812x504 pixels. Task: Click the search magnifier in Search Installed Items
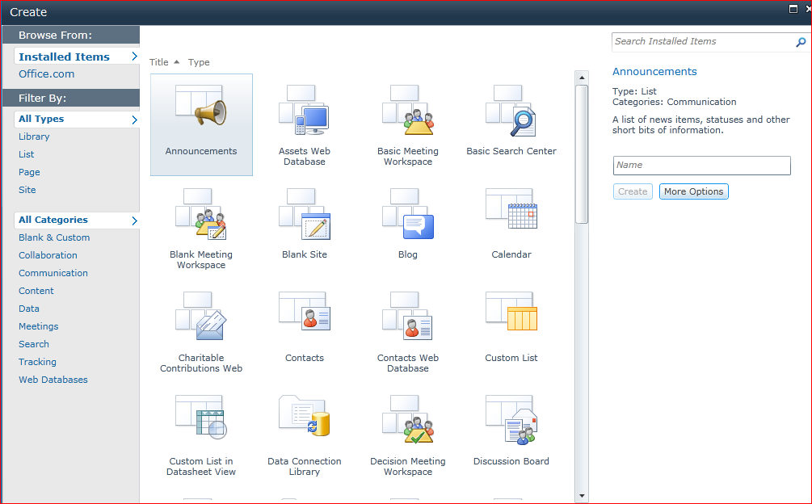(x=801, y=42)
